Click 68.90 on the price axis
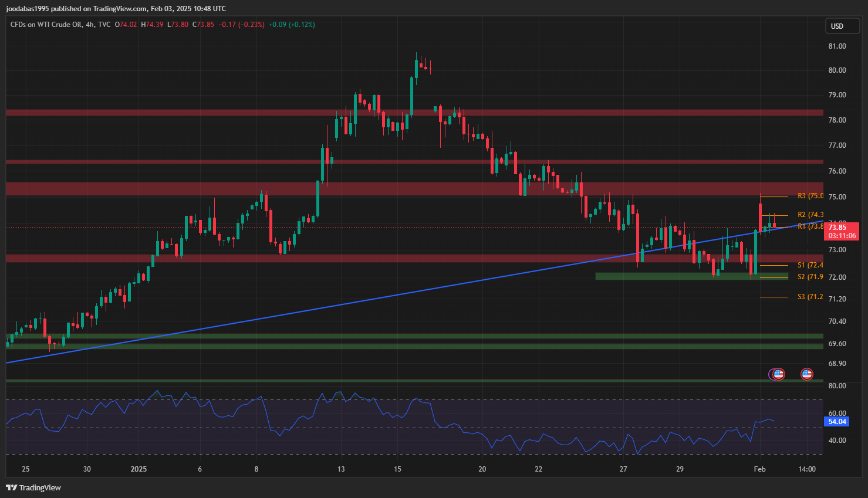 click(837, 364)
